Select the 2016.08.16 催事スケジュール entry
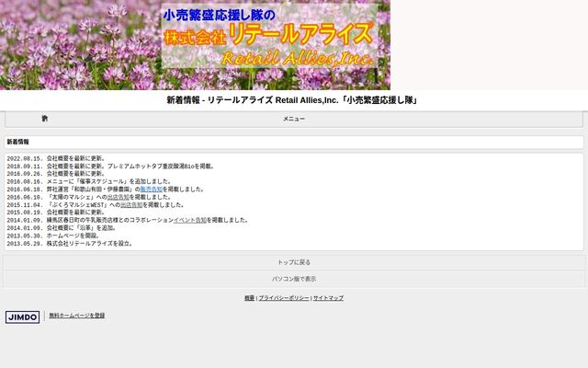The width and height of the screenshot is (588, 368). [x=89, y=182]
